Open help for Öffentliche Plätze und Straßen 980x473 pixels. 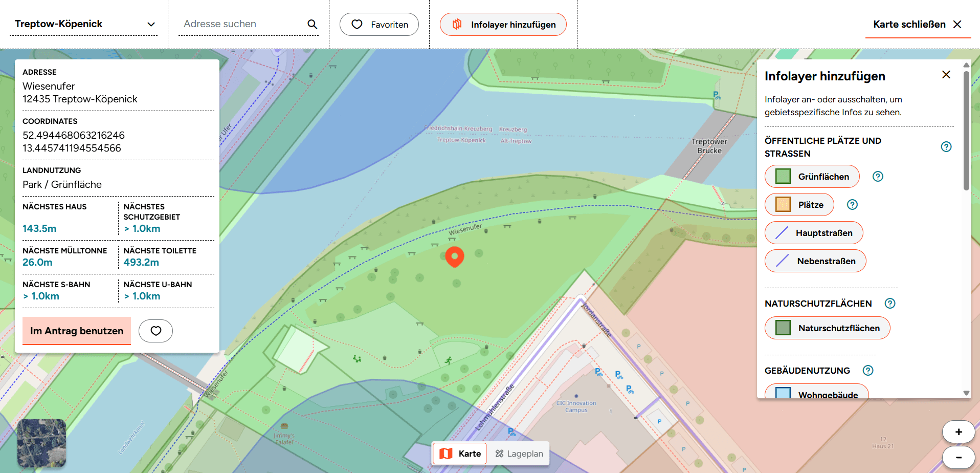[x=946, y=147]
